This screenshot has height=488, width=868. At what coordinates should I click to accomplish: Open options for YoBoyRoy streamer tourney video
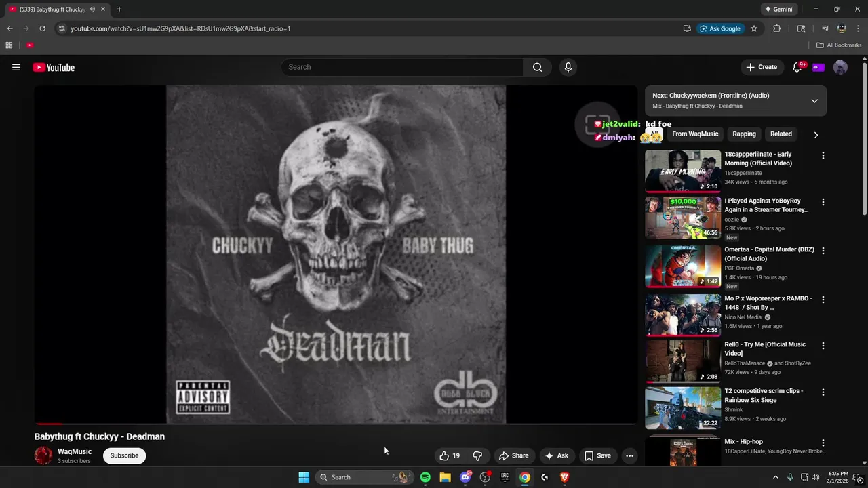click(823, 202)
